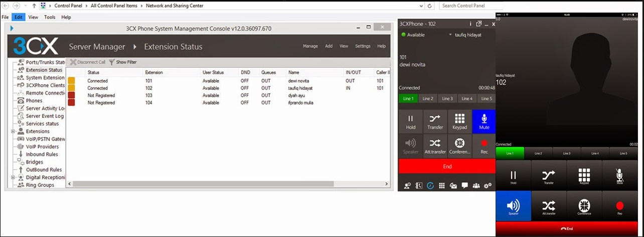Click Att.transfer in 3CXPhone 102
Screen dimensions: 644x237
(x=435, y=146)
